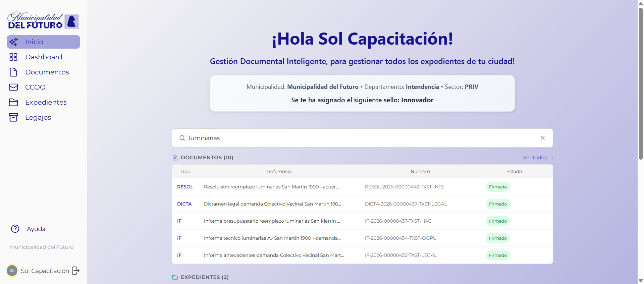Viewport: 644px width, 284px height.
Task: Click the logout icon beside Sol Capacitación
Action: (x=76, y=271)
